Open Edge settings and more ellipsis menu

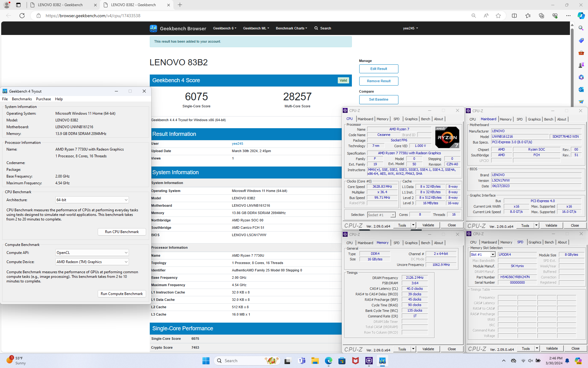tap(568, 16)
